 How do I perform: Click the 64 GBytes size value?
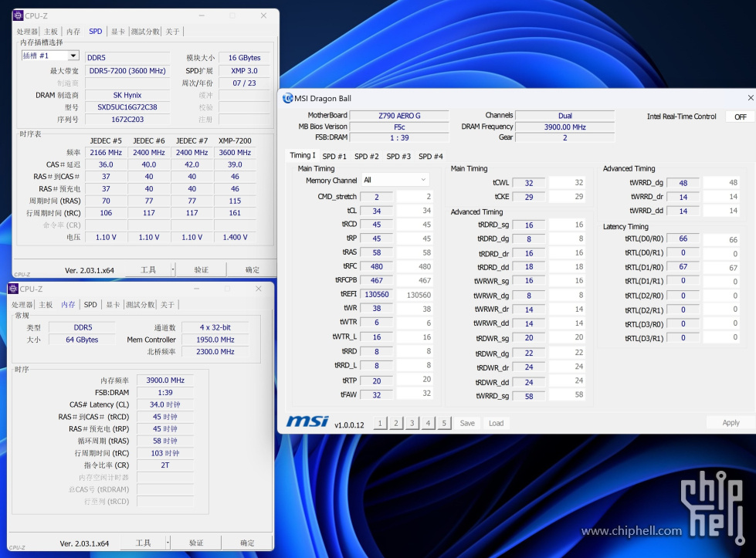tap(82, 340)
